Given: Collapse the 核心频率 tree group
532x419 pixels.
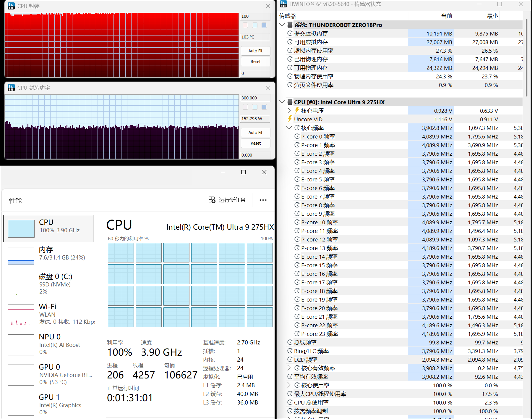Looking at the screenshot, I should 289,128.
